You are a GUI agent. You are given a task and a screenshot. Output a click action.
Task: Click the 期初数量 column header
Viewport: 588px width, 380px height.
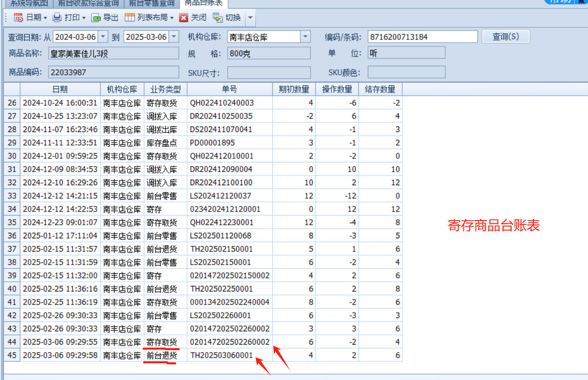pos(294,89)
